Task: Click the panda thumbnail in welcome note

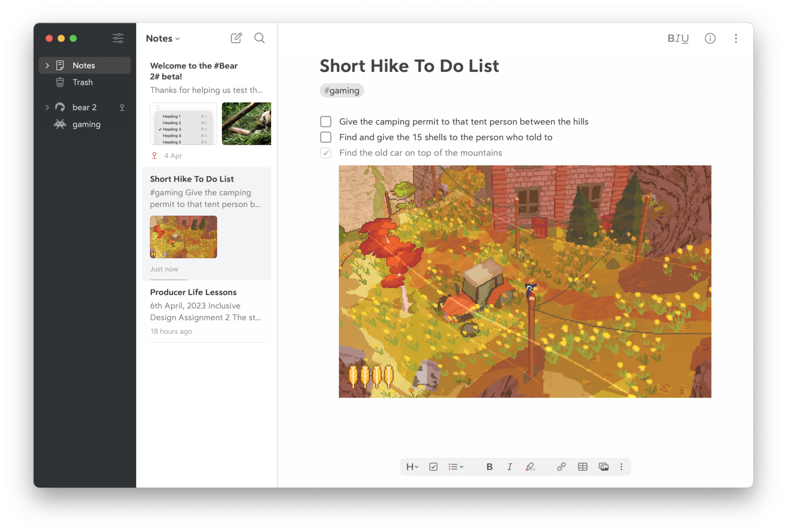Action: click(246, 124)
